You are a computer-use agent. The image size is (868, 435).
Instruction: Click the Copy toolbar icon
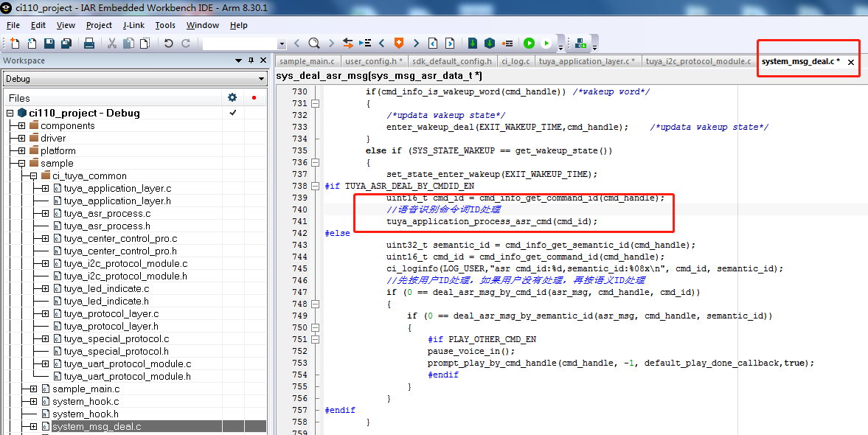tap(128, 43)
